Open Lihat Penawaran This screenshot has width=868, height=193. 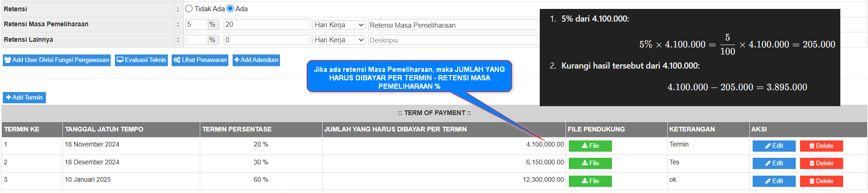pos(200,60)
